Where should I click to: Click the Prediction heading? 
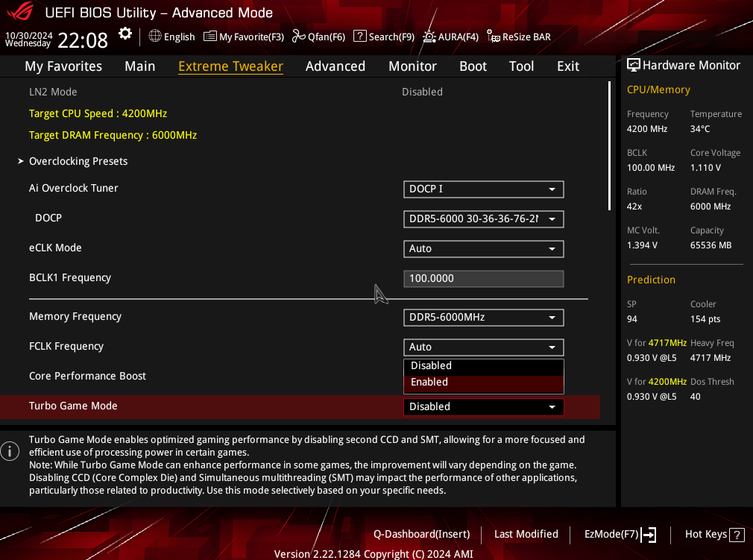click(x=651, y=280)
